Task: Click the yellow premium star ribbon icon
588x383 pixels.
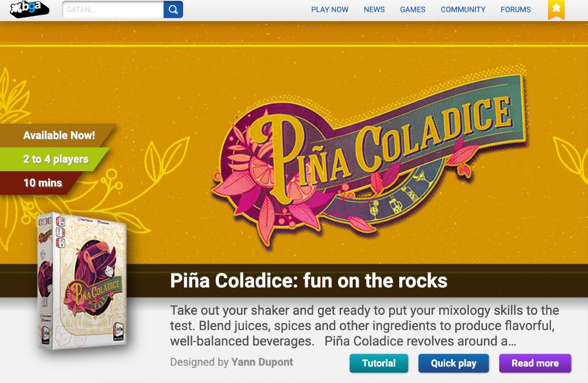Action: coord(556,9)
